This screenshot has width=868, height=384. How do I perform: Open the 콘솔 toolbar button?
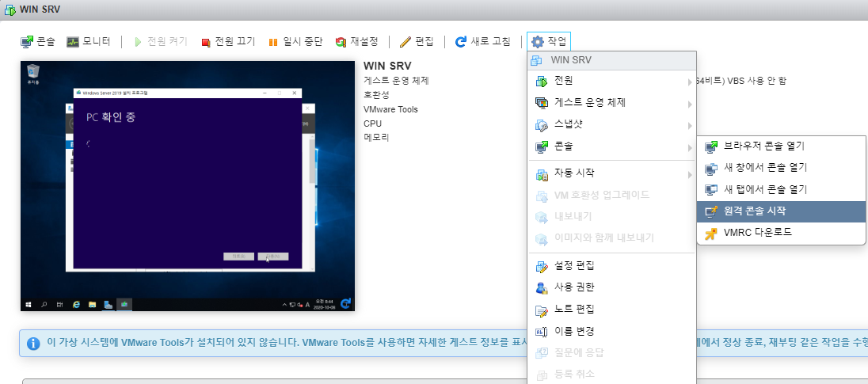click(38, 41)
